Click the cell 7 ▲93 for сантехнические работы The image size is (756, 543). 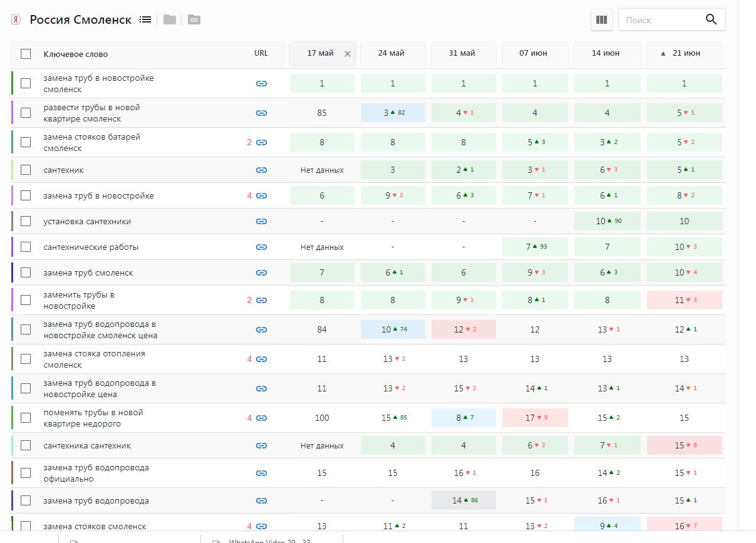535,247
